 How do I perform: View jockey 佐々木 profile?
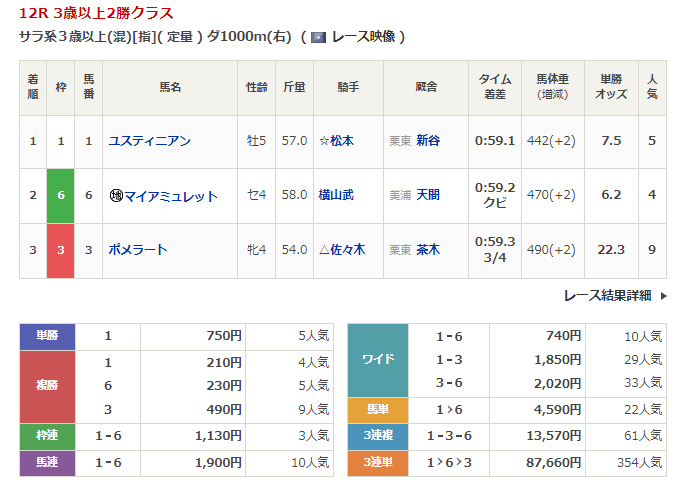347,250
